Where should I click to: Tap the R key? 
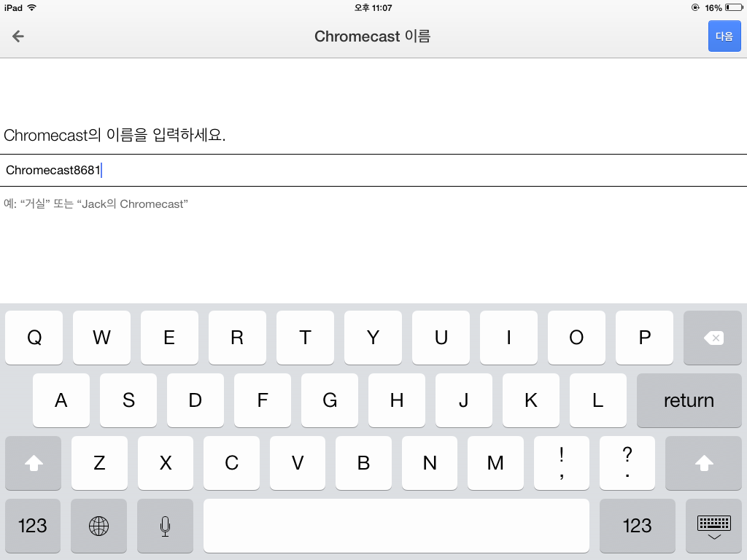(237, 338)
